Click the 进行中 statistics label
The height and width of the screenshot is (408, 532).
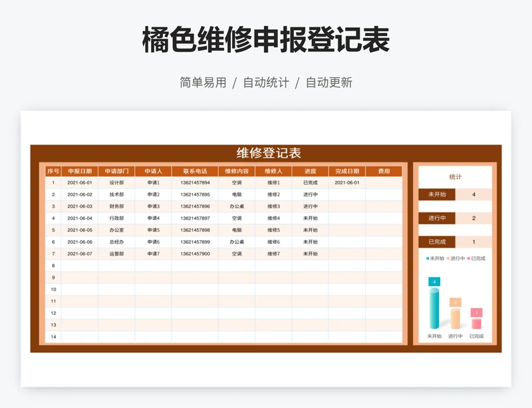pos(437,218)
